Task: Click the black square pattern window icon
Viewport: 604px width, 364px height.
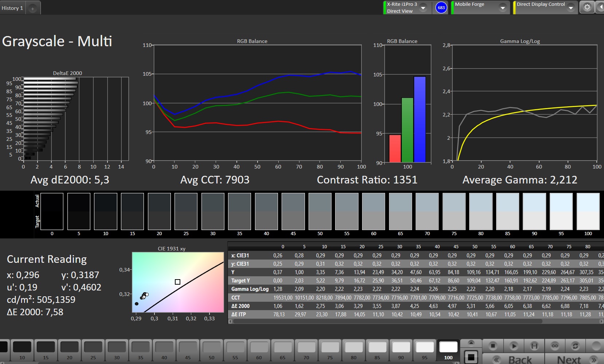Action: [x=471, y=357]
